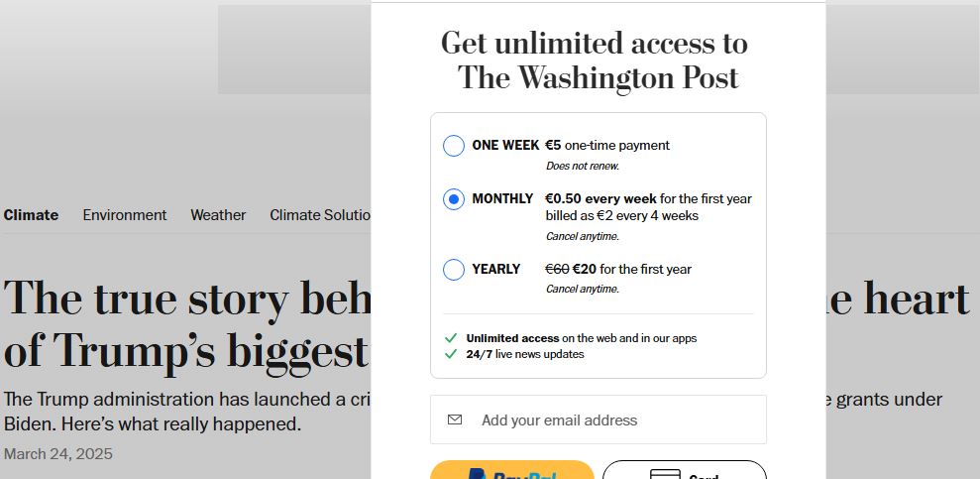Pay with the yellow PayPal button
The width and height of the screenshot is (980, 479).
coord(512,472)
